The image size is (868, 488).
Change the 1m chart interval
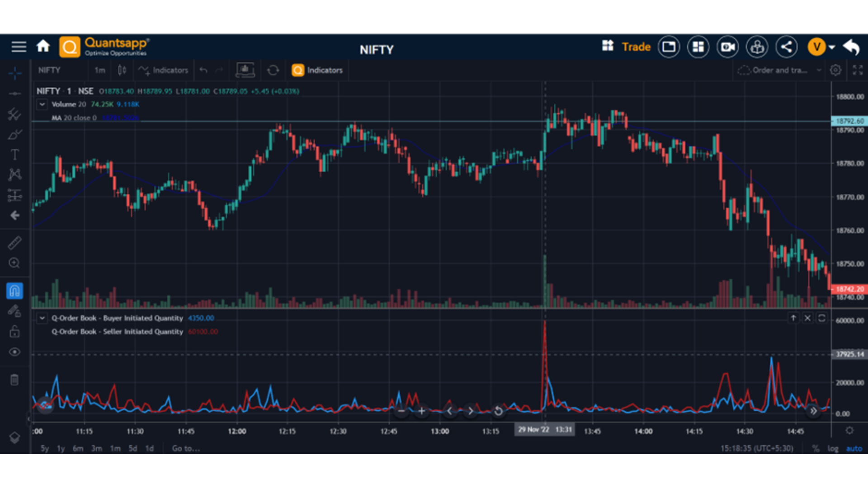pos(99,70)
